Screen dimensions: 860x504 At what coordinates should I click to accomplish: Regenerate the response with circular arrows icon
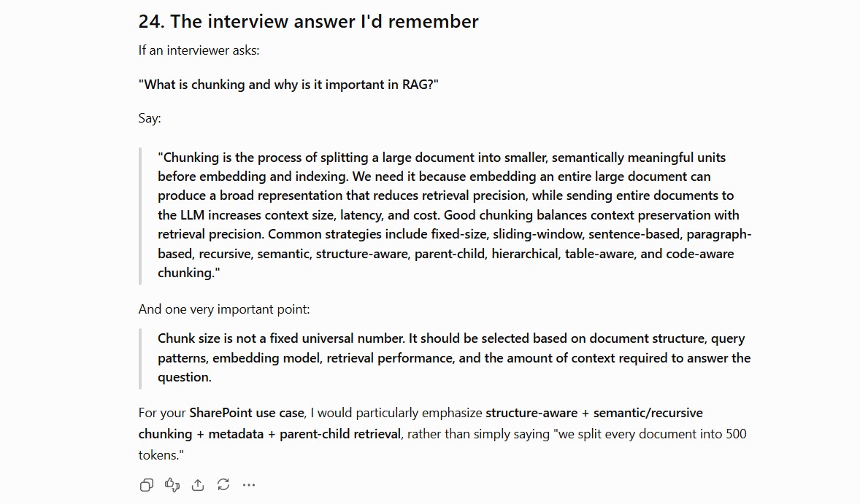(223, 485)
